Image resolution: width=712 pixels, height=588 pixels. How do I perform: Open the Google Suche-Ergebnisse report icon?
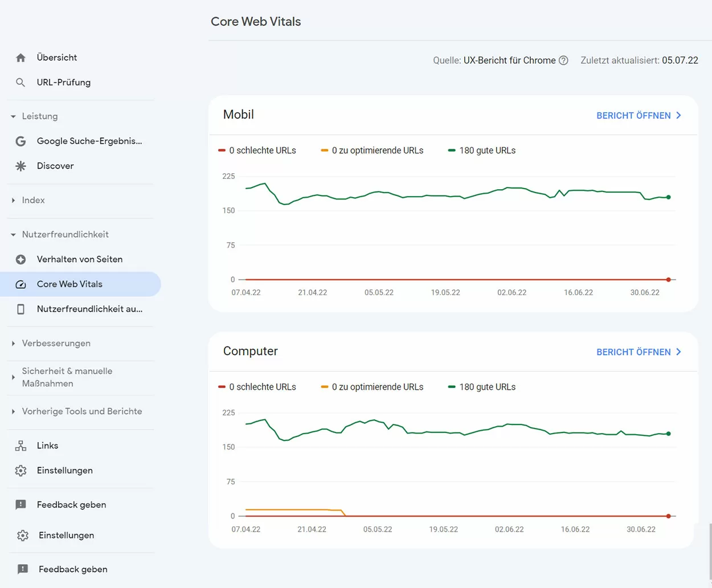point(21,141)
